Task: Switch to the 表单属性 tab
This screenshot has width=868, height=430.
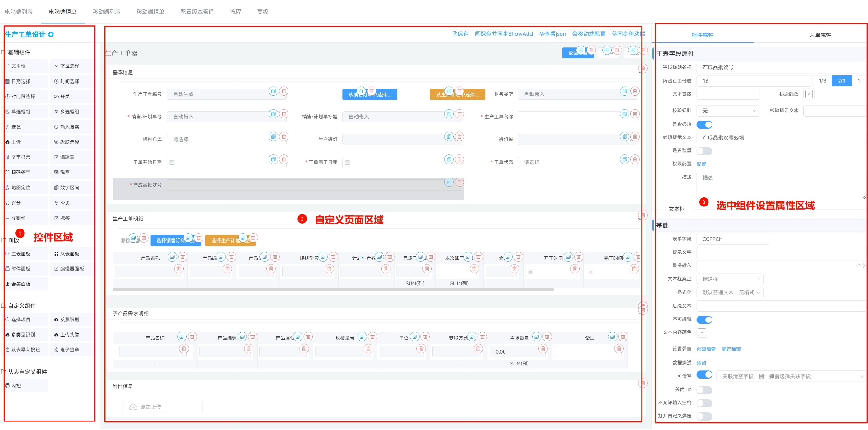Action: (x=820, y=35)
